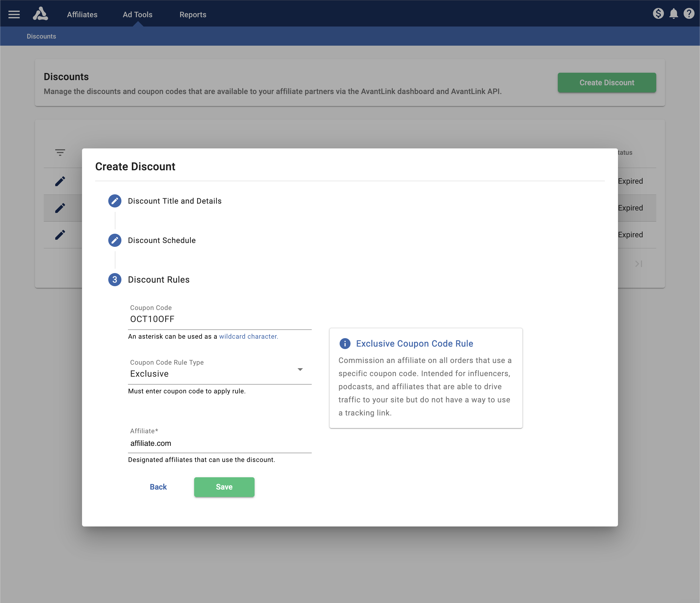Click the filter icon above the discounts table

tap(60, 152)
